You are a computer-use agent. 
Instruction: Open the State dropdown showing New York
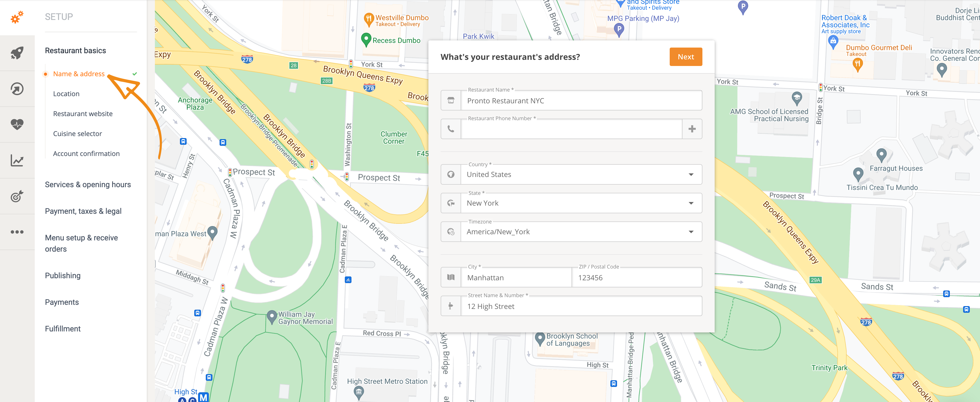[581, 203]
